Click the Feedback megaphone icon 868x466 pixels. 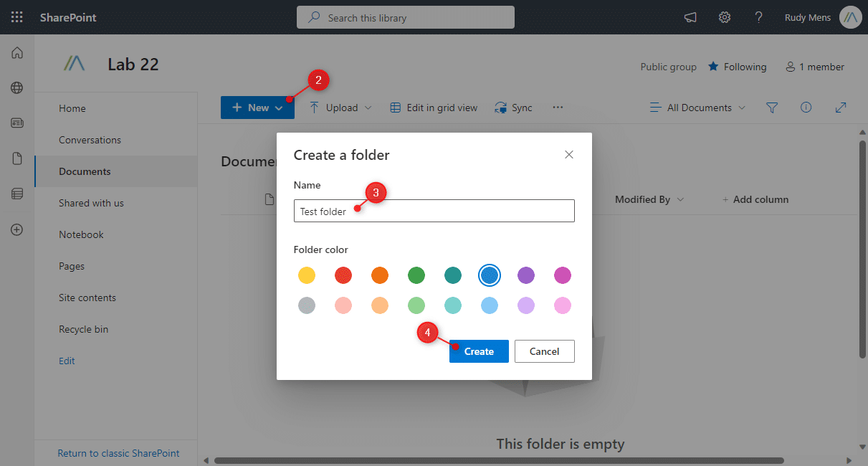[x=690, y=16]
